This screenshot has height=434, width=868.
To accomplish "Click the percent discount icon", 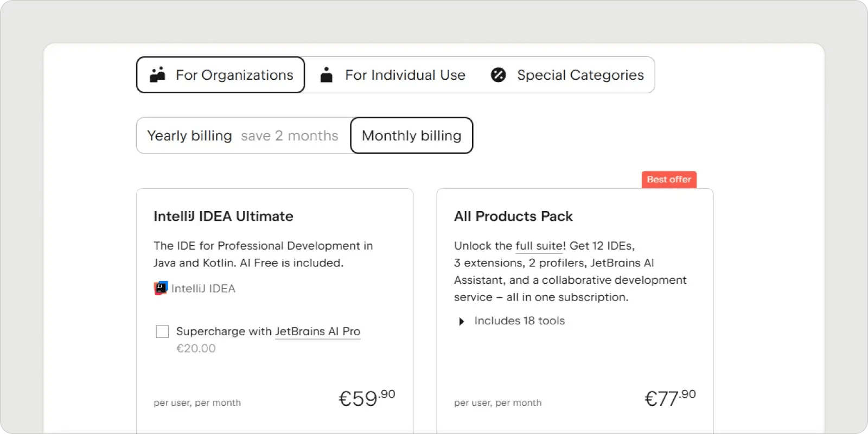I will pyautogui.click(x=498, y=75).
